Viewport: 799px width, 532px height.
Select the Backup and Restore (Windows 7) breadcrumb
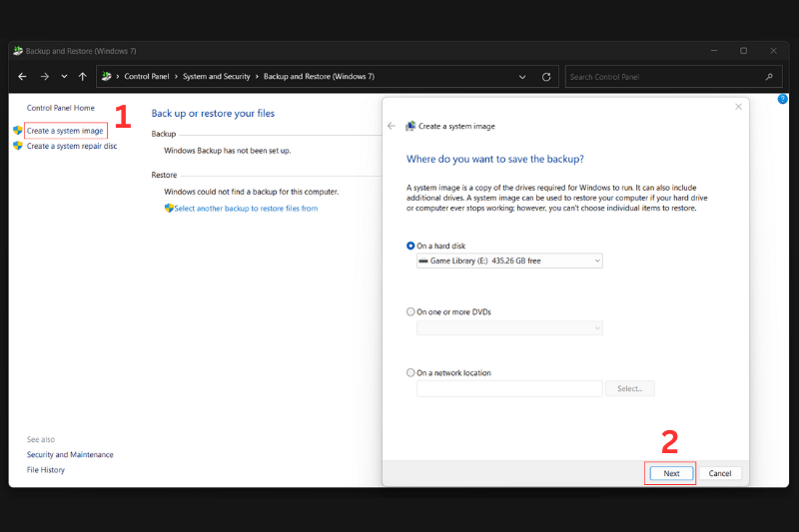point(319,77)
